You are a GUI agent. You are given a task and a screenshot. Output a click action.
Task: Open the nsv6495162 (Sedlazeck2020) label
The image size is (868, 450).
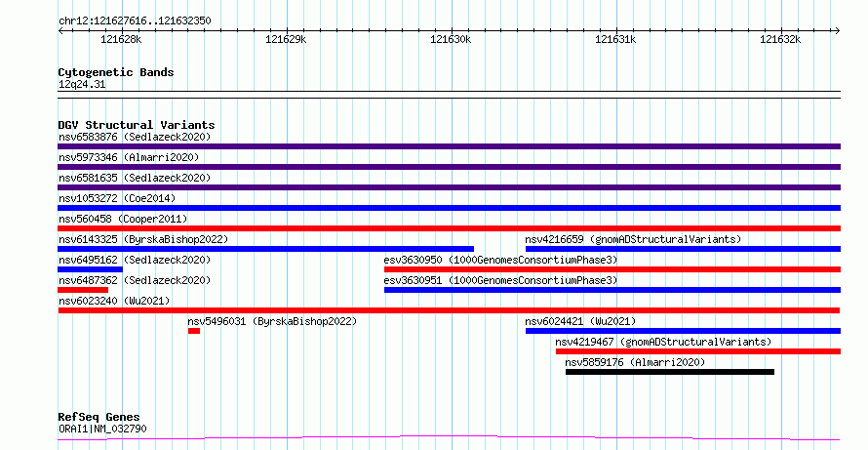[x=135, y=260]
